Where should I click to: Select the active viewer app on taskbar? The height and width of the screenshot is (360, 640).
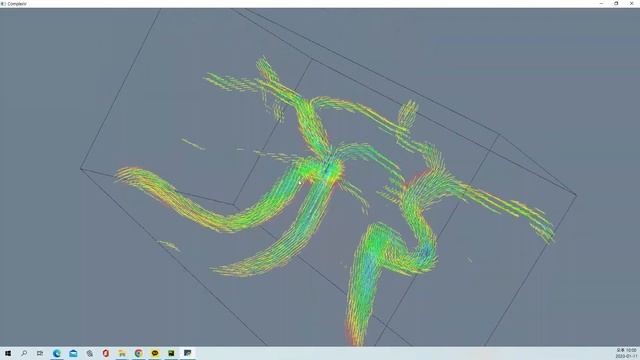coord(187,353)
